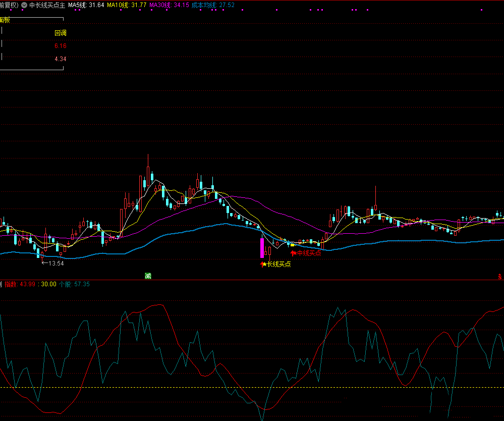
Task: Click the 前复权 adjustment label
Action: click(x=9, y=5)
